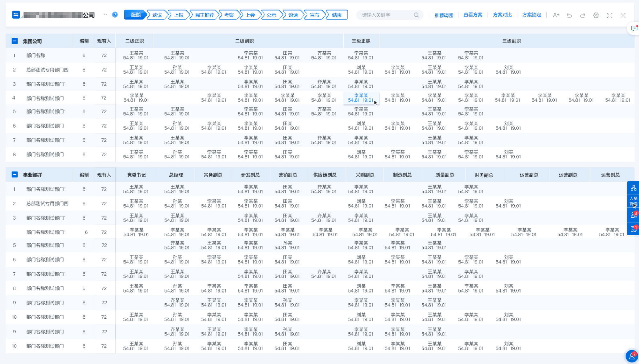
Task: Select the 动议 workflow step
Action: click(157, 15)
